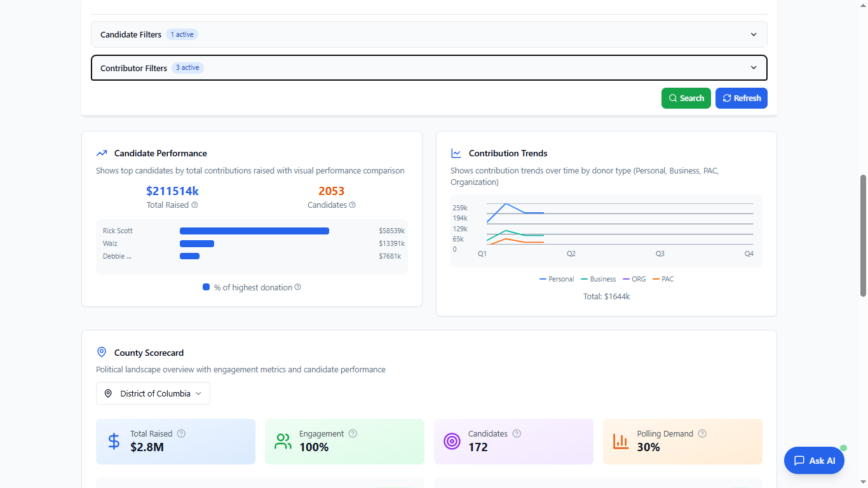Click the County Scorecard Total Raised help icon

[181, 433]
